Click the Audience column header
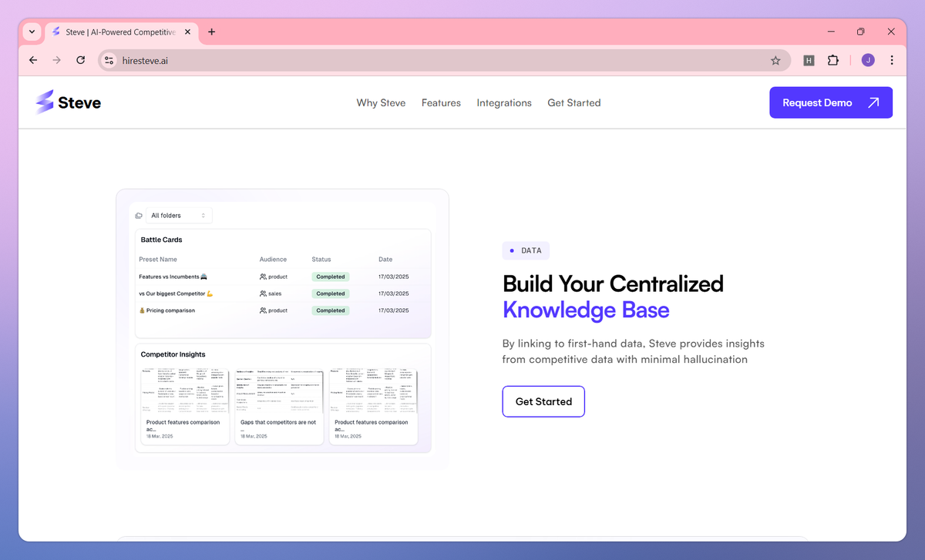 [273, 260]
